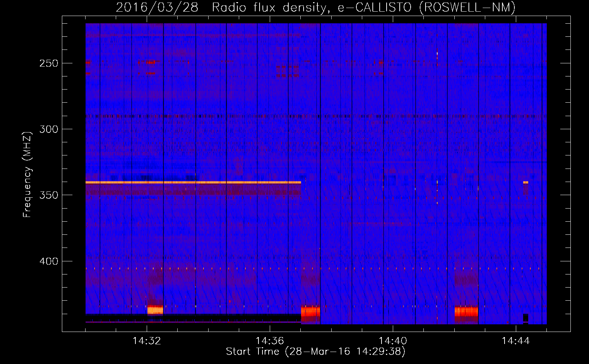The height and width of the screenshot is (364, 589).
Task: Click the bright orange horizontal band near 340 MHz
Action: 193,182
